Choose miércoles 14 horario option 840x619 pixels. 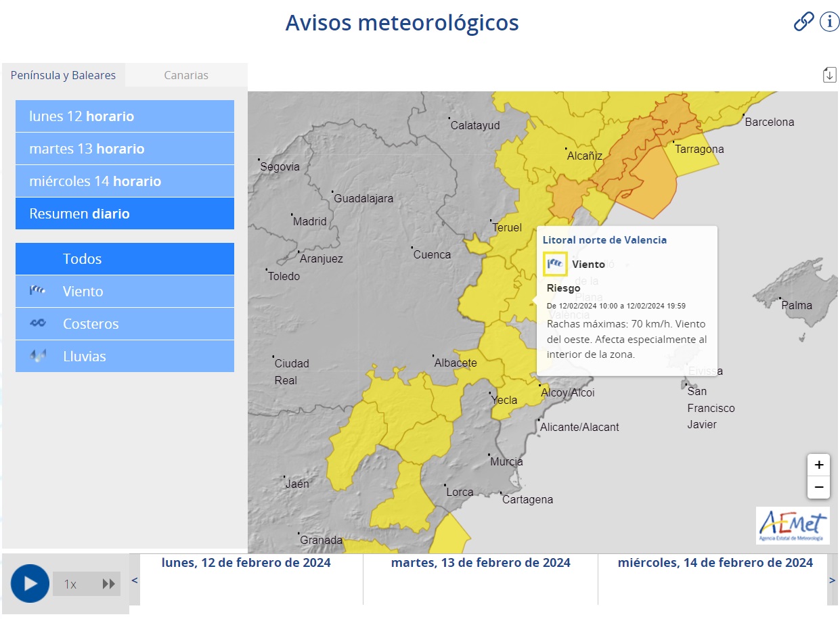125,181
